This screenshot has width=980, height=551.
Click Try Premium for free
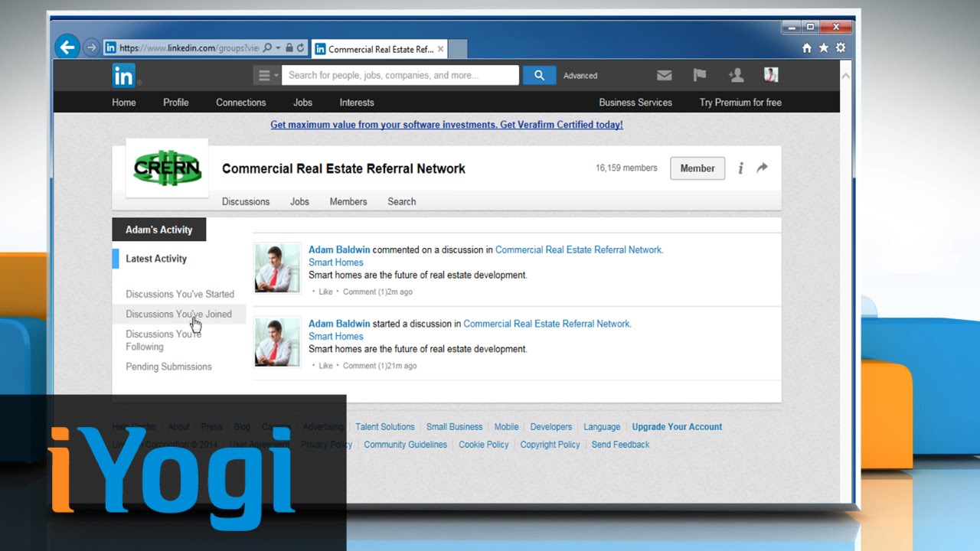[740, 103]
